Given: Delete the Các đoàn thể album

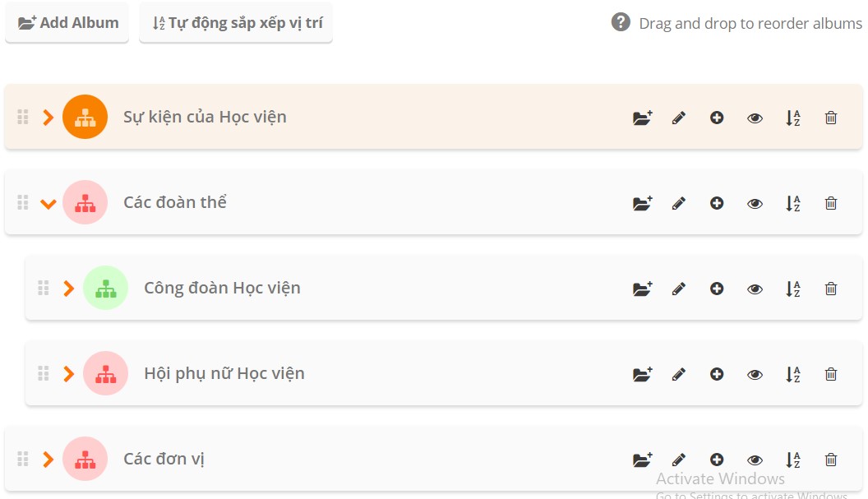Looking at the screenshot, I should click(x=831, y=204).
